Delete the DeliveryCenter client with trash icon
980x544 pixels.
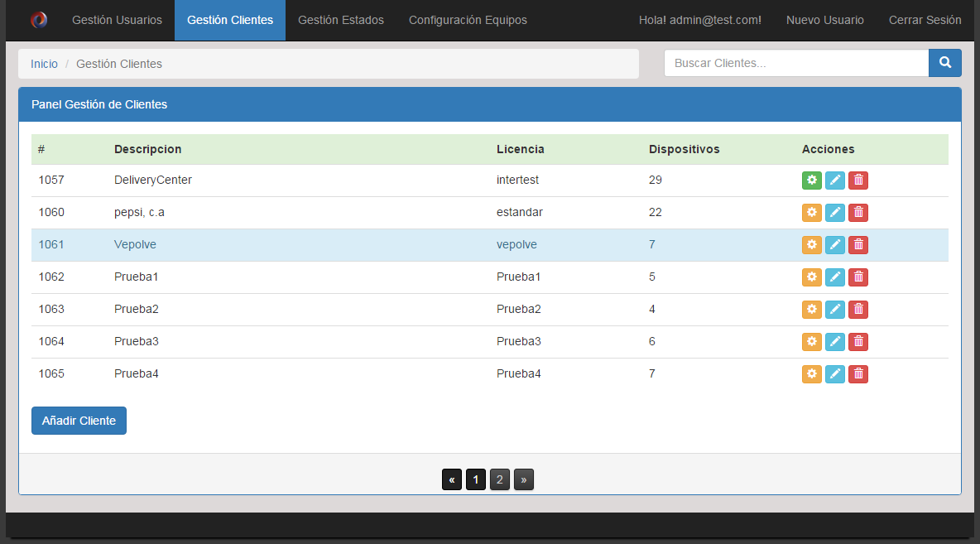pyautogui.click(x=858, y=180)
